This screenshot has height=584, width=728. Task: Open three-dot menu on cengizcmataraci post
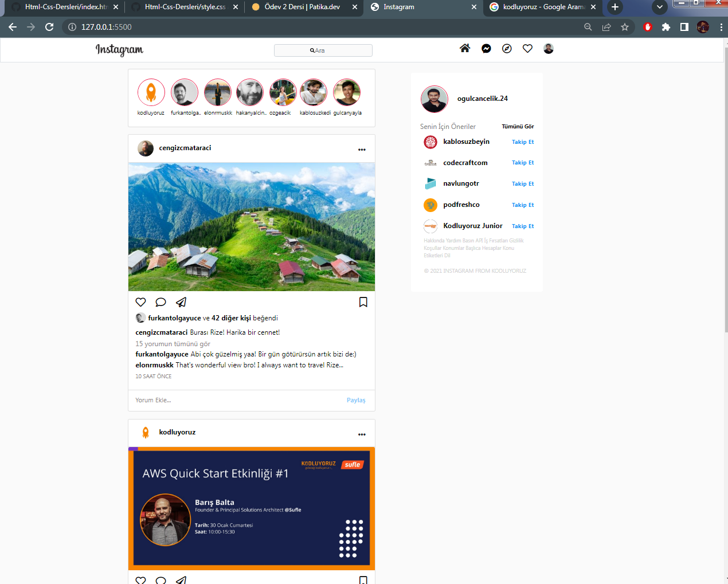[362, 150]
